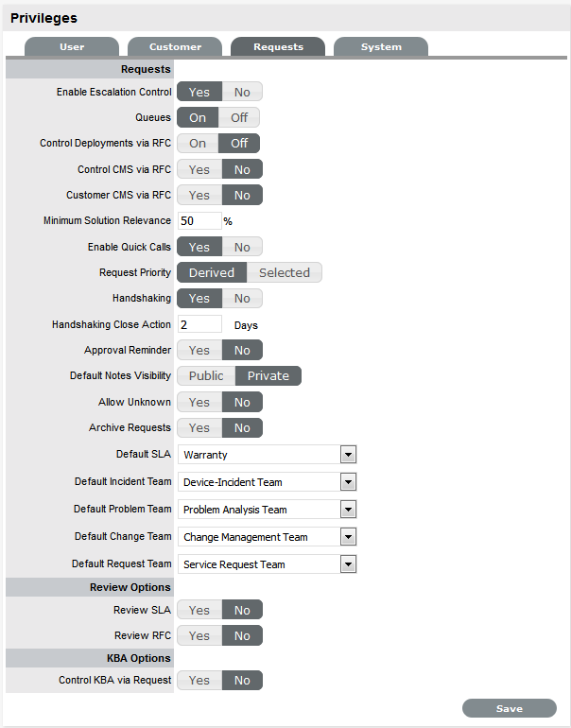This screenshot has height=728, width=571.
Task: Expand the Default SLA dropdown
Action: click(349, 455)
